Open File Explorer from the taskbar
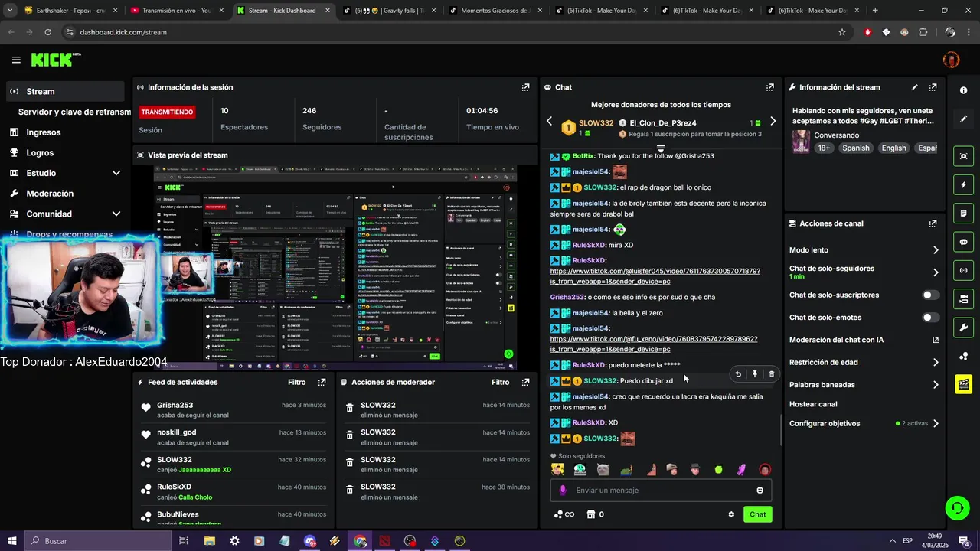 [x=209, y=541]
